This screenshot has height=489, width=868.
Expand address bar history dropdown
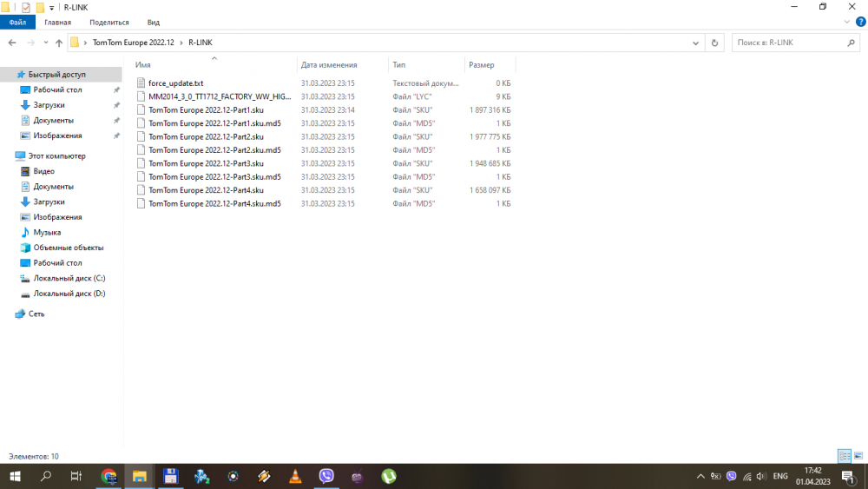pyautogui.click(x=695, y=43)
